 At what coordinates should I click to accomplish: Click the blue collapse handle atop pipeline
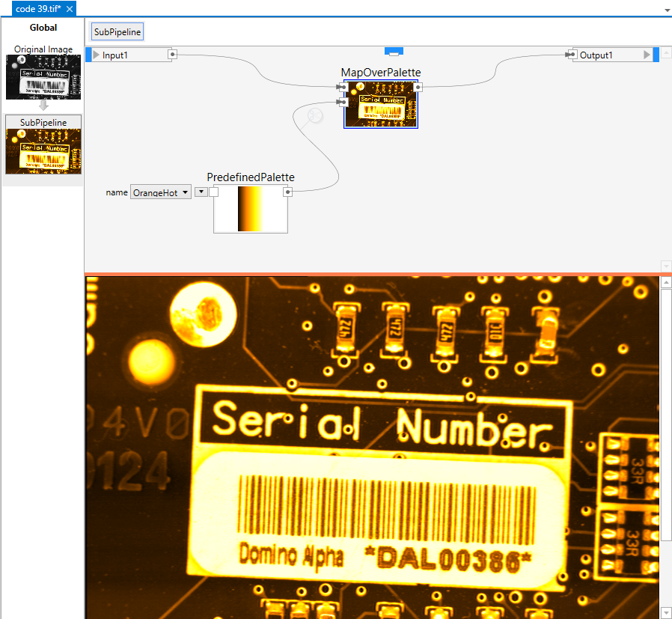[394, 52]
